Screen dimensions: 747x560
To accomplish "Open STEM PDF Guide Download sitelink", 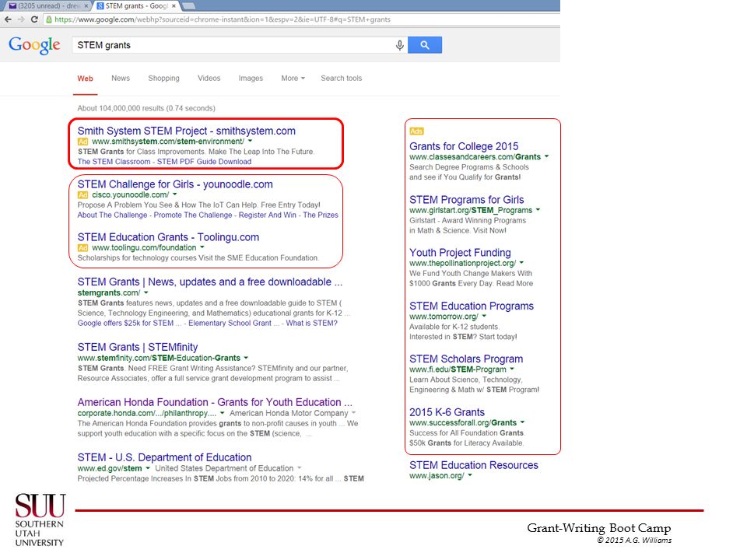I will [x=204, y=162].
